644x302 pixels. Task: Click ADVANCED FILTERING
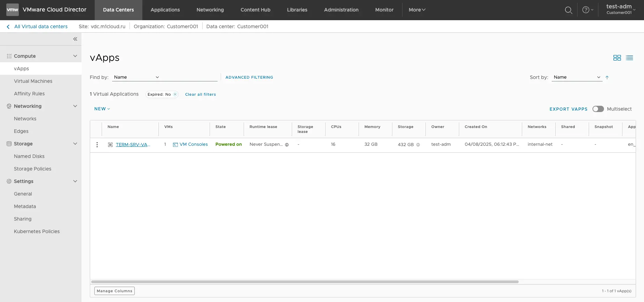coord(249,77)
